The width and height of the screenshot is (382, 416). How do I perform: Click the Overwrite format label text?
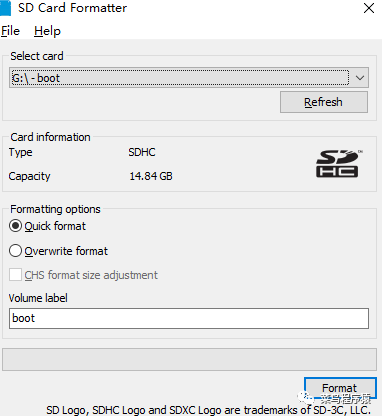pyautogui.click(x=66, y=251)
